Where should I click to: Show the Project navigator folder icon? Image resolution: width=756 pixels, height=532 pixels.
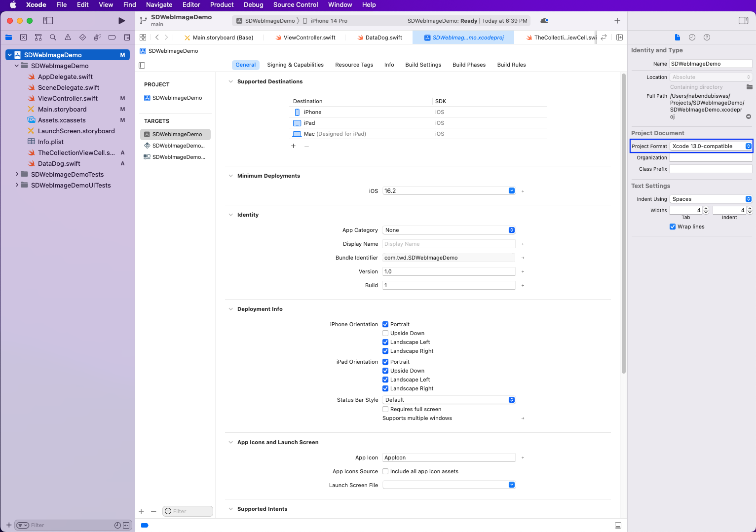[x=8, y=38]
